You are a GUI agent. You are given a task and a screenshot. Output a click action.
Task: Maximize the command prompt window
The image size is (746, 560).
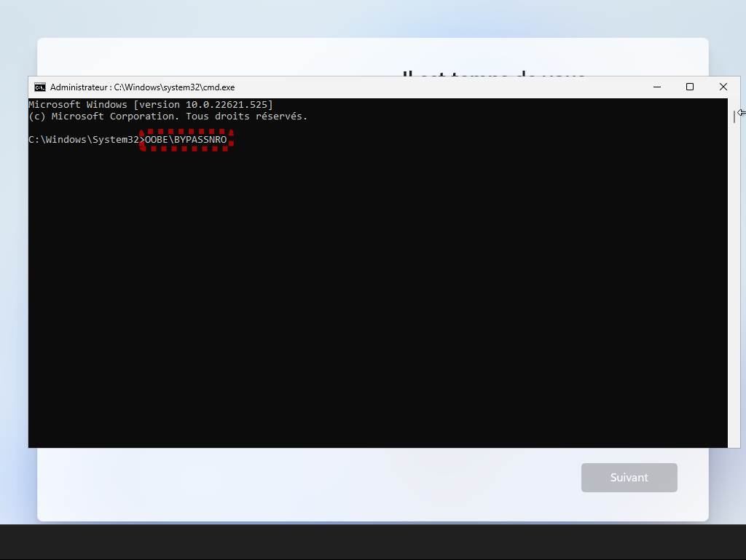tap(689, 87)
